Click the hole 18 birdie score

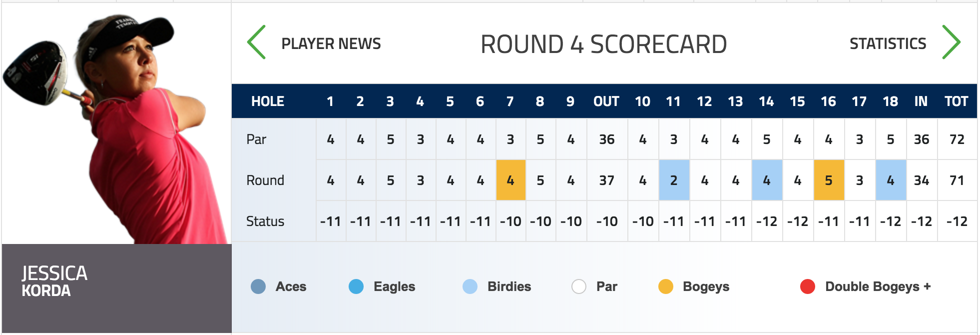click(891, 180)
